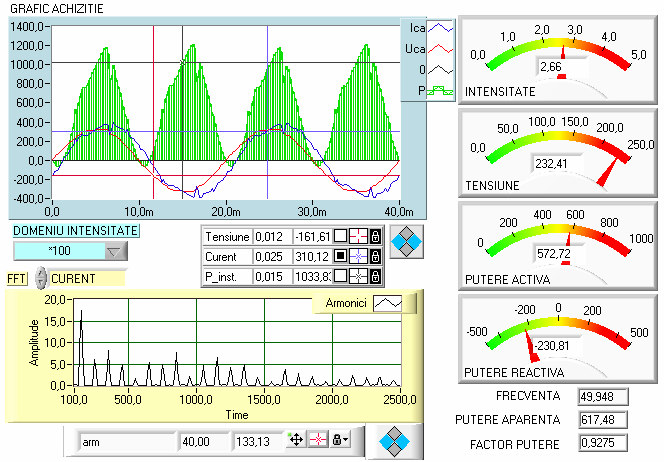Click the Curent cursor X value 0,025
The image size is (664, 462).
click(x=272, y=257)
